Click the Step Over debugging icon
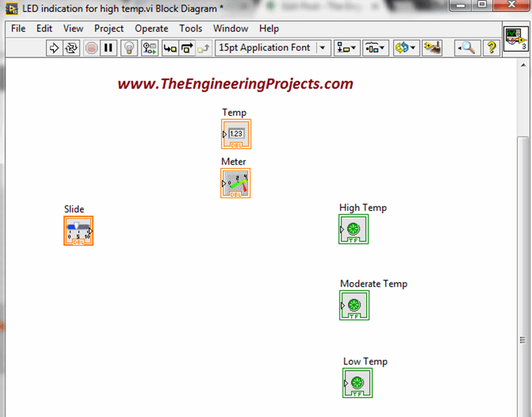Screen dimensions: 532x417 [187, 47]
